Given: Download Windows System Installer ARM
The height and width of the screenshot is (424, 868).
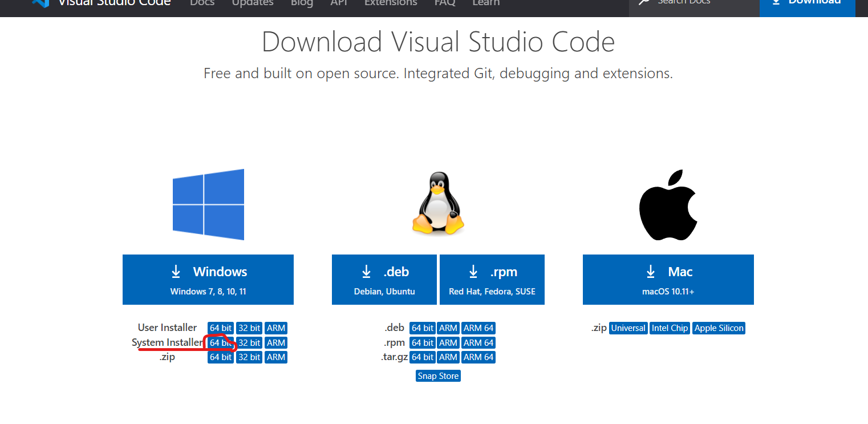Looking at the screenshot, I should coord(276,343).
